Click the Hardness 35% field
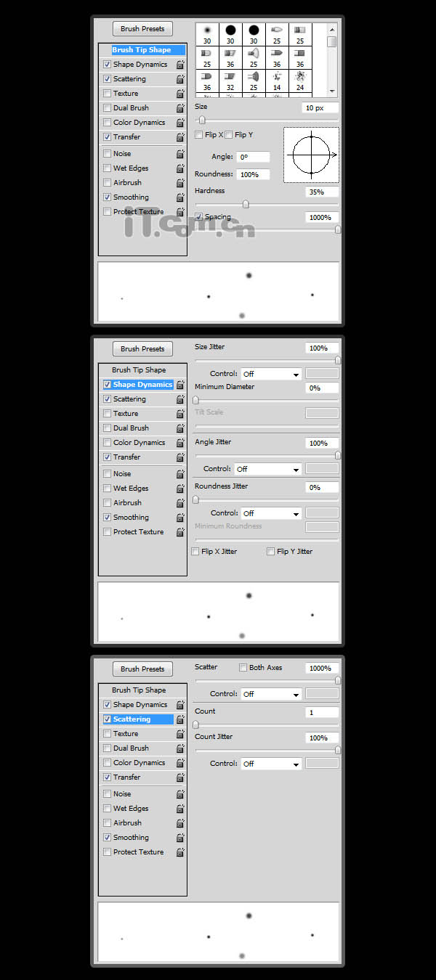 coord(322,193)
